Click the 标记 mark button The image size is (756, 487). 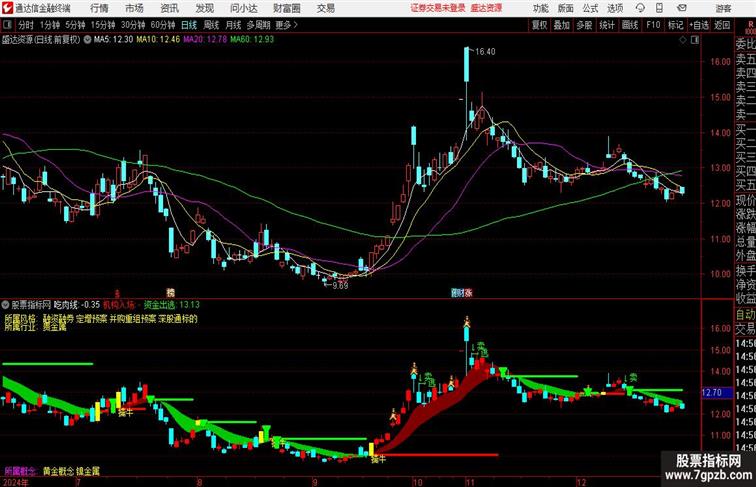tap(675, 25)
